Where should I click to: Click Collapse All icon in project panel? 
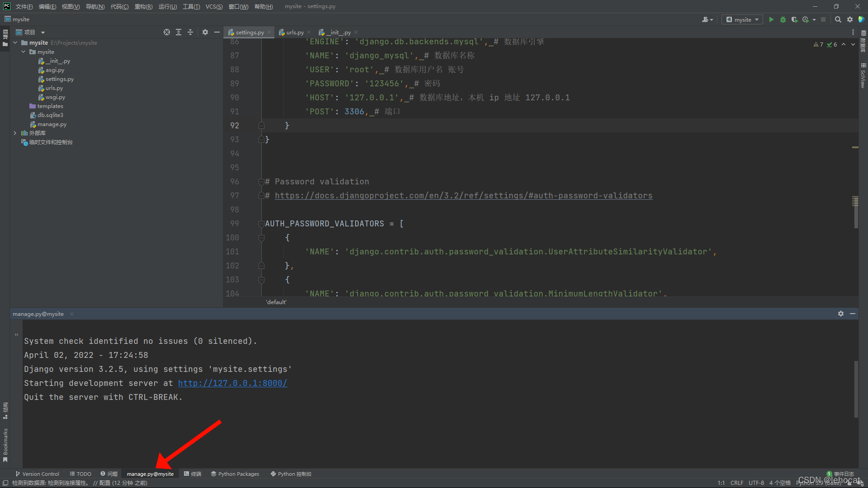coord(190,32)
